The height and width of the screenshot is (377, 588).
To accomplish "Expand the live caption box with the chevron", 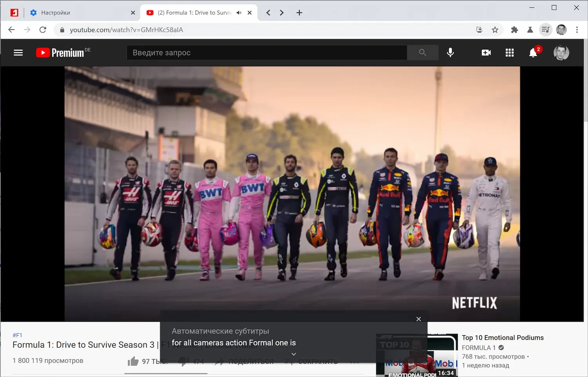I will pos(294,354).
